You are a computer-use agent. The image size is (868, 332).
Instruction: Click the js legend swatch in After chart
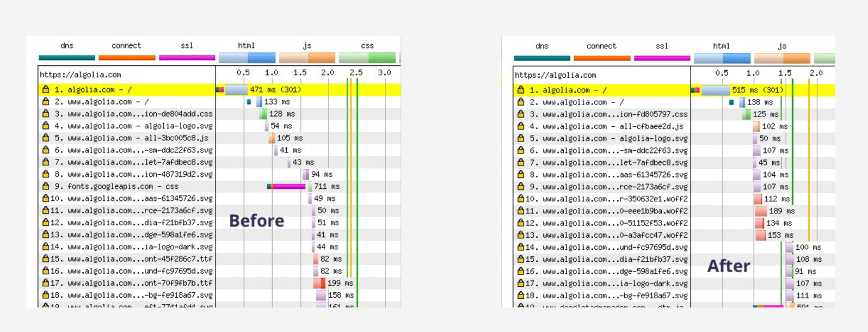point(782,58)
